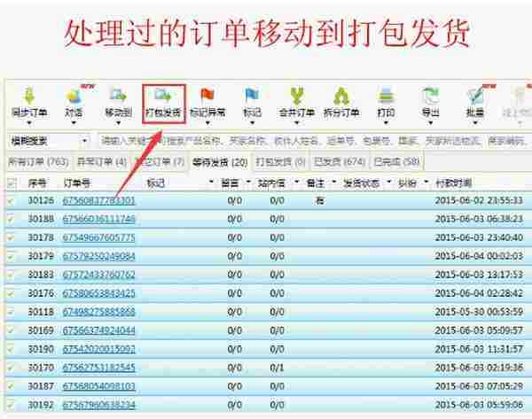Image resolution: width=532 pixels, height=419 pixels.
Task: Open the 标记 column filter dropdown arrow
Action: pyautogui.click(x=212, y=182)
